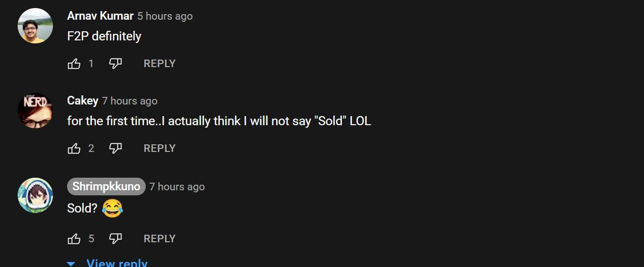
Task: Dislike Arnav Kumar's comment
Action: point(115,64)
